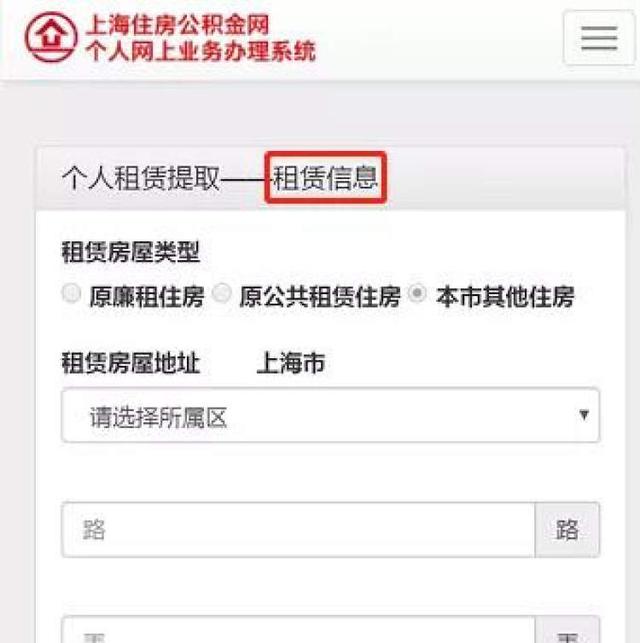The width and height of the screenshot is (640, 643).
Task: Click the black arrow in 请选择所属区 select
Action: [584, 415]
